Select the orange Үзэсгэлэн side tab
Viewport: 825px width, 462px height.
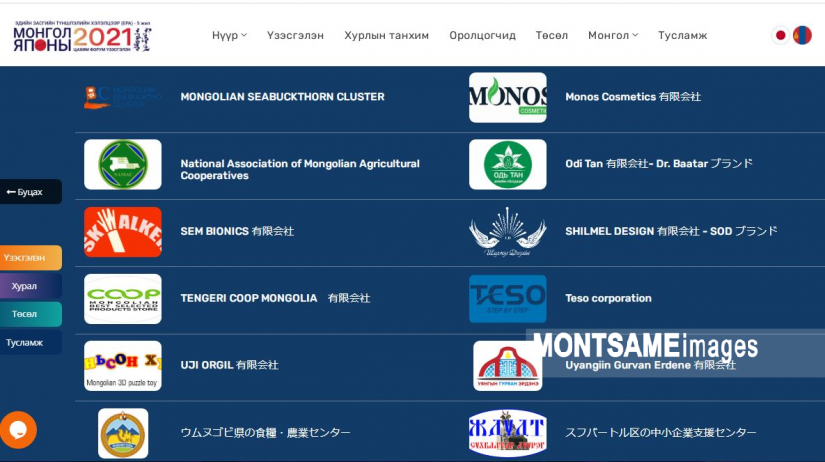pos(31,258)
